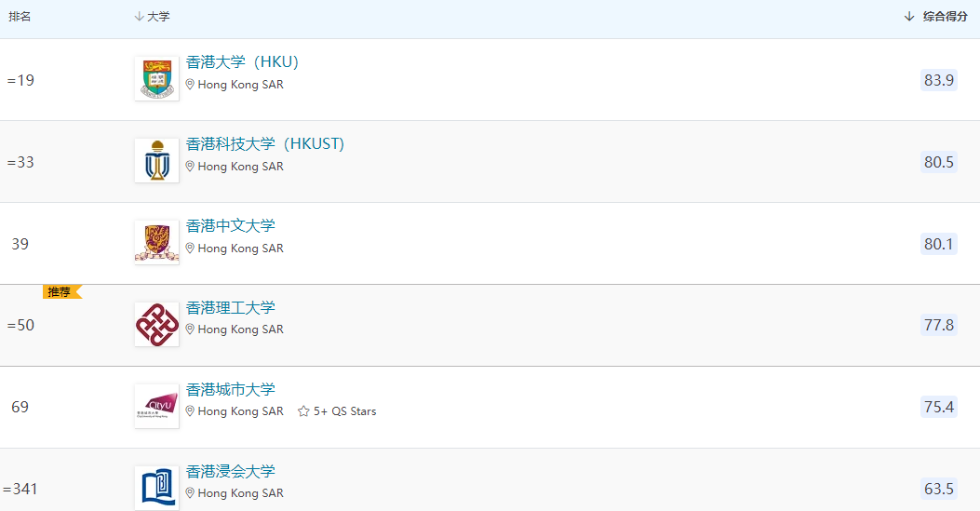The width and height of the screenshot is (980, 511).
Task: Click Hong Kong SAR text under 香港中文大学
Action: (241, 248)
